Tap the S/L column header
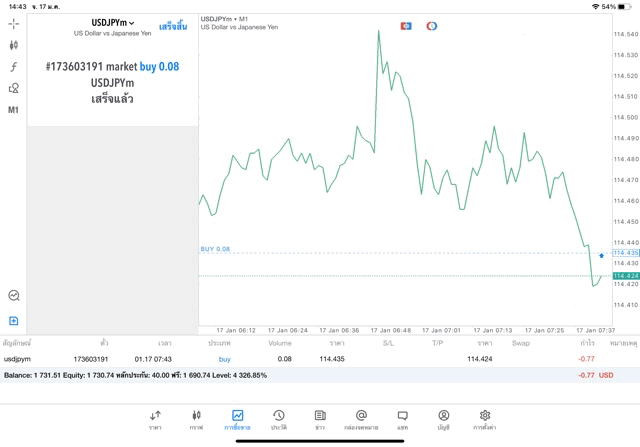 (388, 343)
